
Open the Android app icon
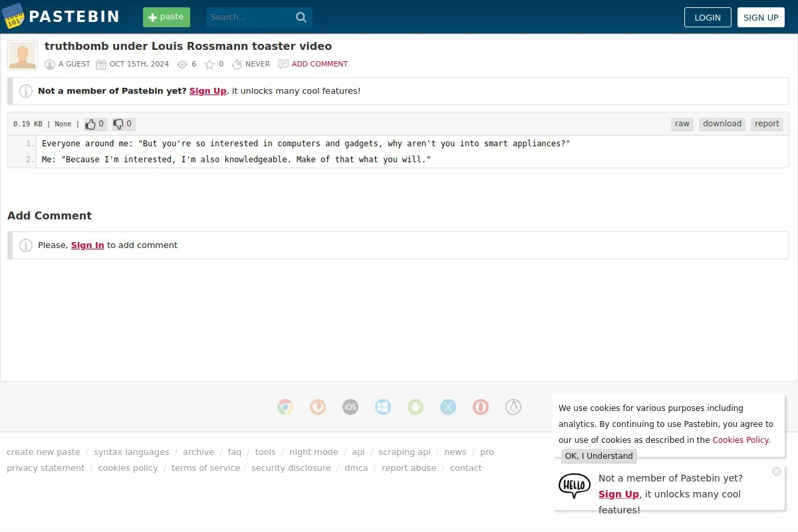pyautogui.click(x=416, y=407)
